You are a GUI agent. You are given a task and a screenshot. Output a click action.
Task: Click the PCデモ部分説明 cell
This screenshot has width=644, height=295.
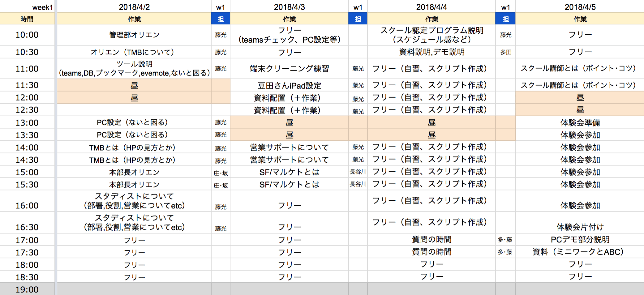pos(580,240)
